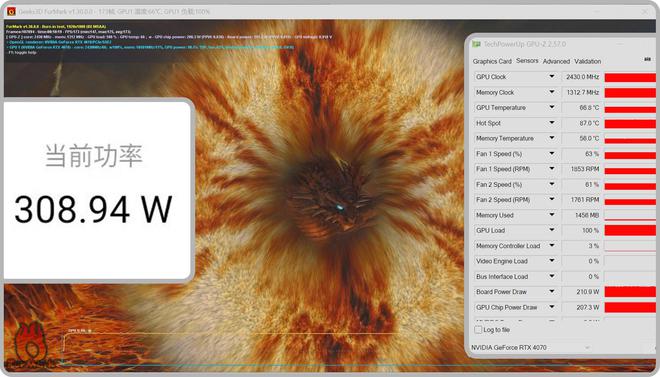Open the GPU Clock sensor dropdown

[551, 77]
